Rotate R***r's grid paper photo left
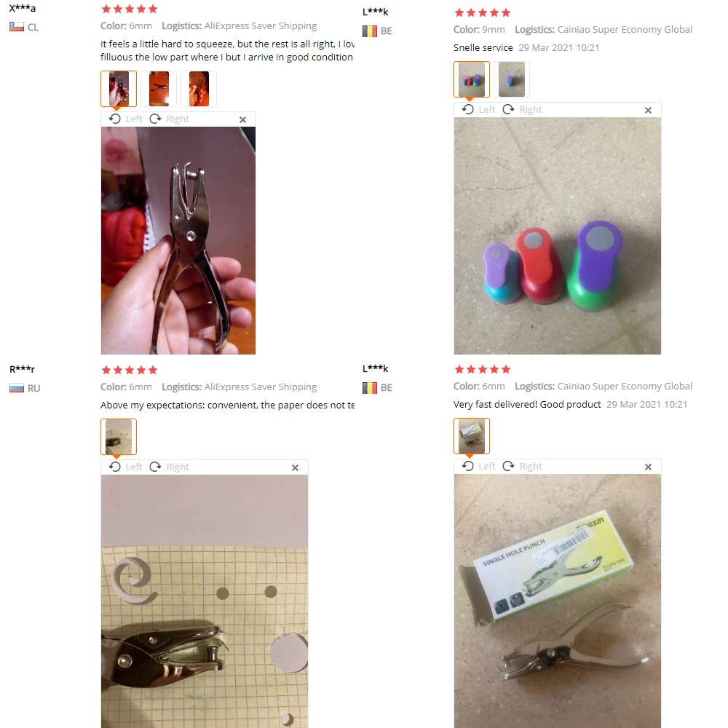The image size is (728, 728). 125,467
